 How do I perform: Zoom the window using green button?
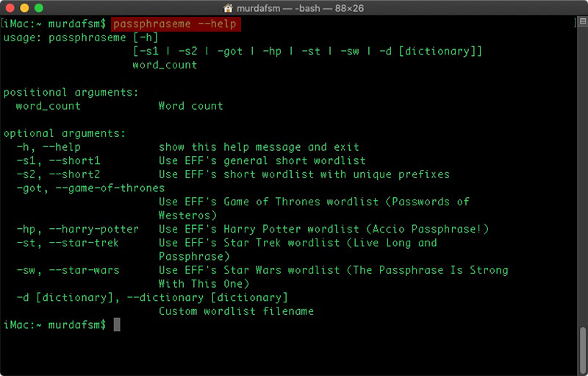tap(38, 8)
